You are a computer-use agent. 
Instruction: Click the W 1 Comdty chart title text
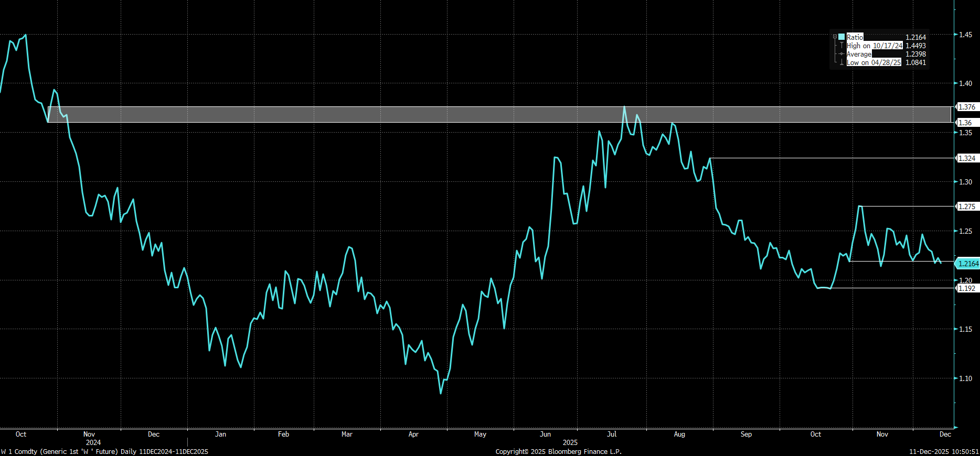(104, 451)
